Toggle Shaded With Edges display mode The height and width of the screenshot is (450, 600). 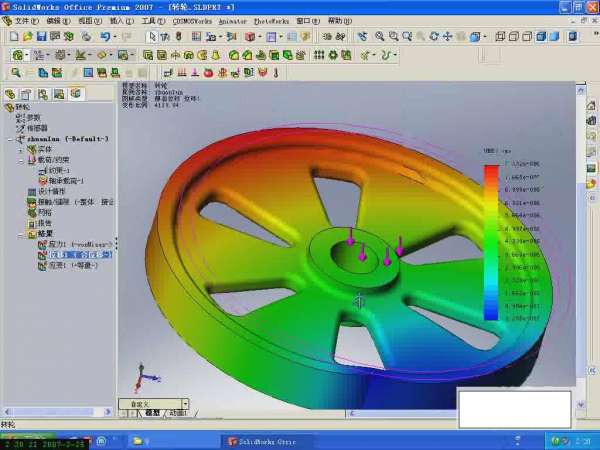tap(541, 37)
